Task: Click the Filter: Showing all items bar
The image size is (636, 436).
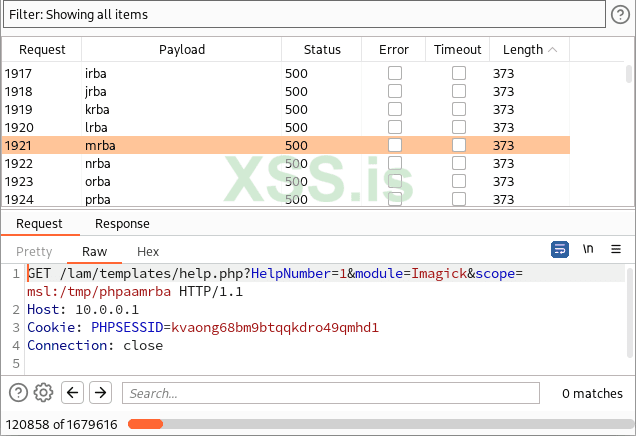Action: click(x=304, y=15)
